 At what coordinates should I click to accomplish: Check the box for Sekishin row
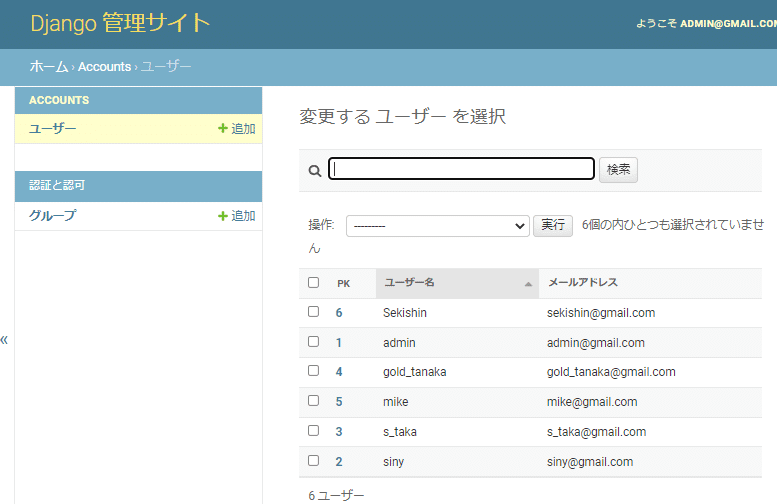pos(313,311)
